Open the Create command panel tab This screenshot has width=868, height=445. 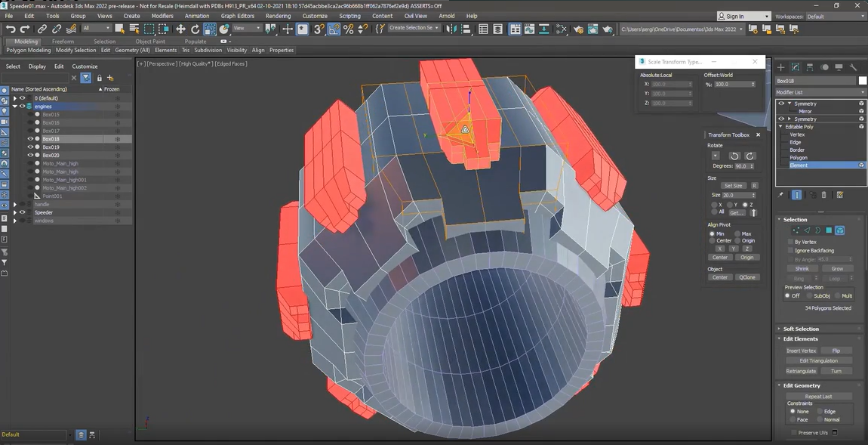pos(781,67)
